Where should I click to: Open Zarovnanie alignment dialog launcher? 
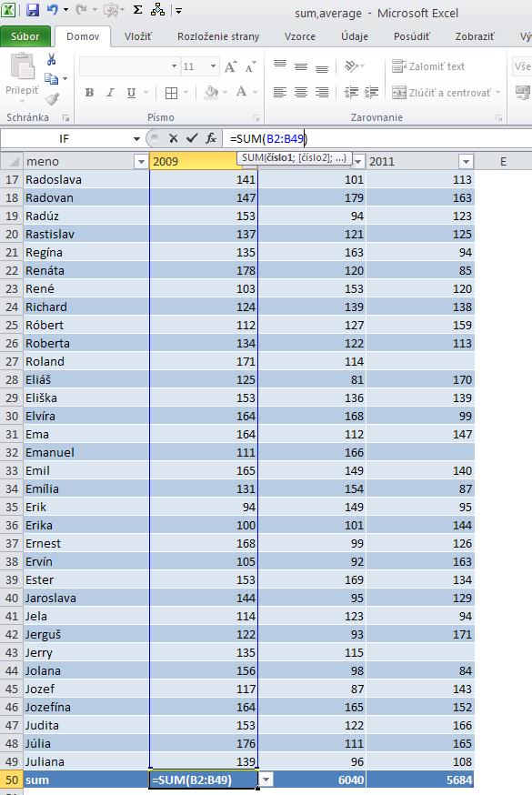pyautogui.click(x=499, y=117)
